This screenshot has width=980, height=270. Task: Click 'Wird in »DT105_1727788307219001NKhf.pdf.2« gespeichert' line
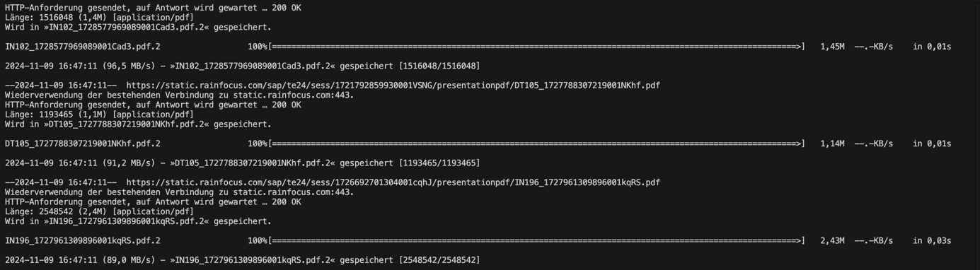click(x=138, y=124)
